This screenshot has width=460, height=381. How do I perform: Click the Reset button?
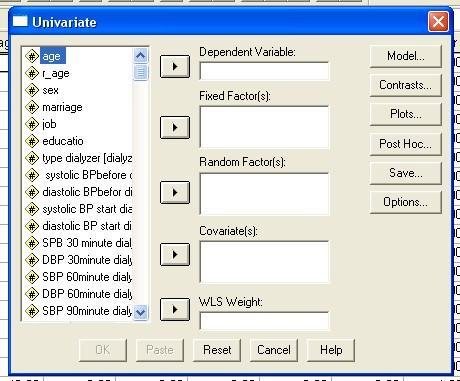(x=217, y=350)
